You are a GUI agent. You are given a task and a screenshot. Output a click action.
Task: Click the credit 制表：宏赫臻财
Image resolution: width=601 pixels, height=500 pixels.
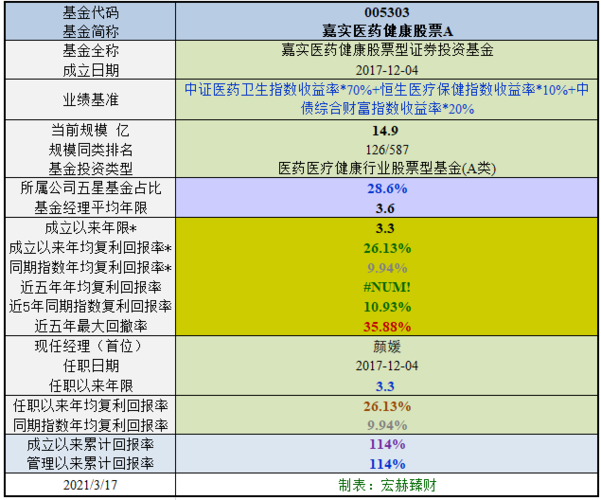pyautogui.click(x=387, y=485)
